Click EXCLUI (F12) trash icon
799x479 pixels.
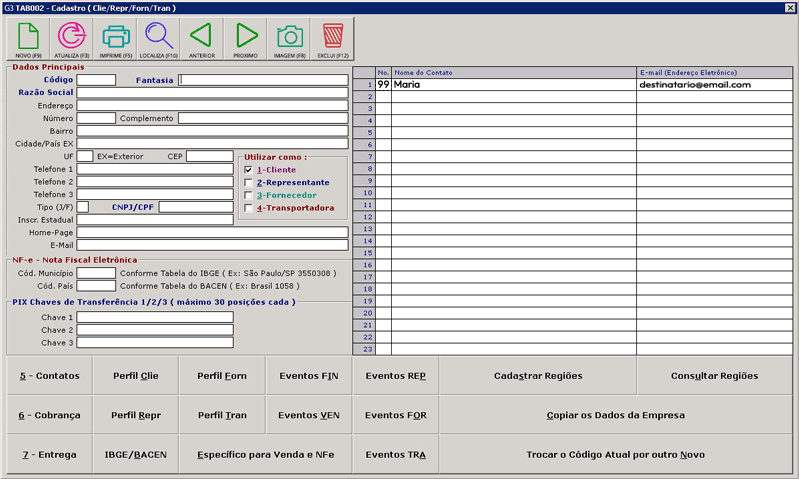pos(332,39)
